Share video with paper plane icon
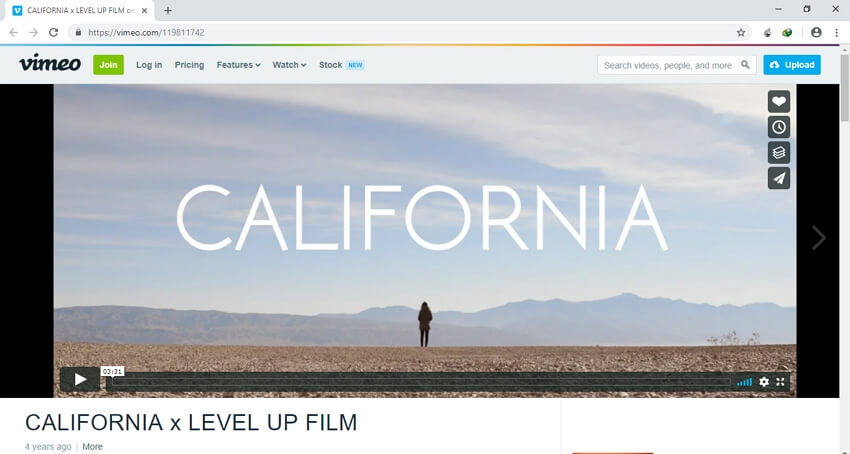The height and width of the screenshot is (454, 850). pos(778,178)
